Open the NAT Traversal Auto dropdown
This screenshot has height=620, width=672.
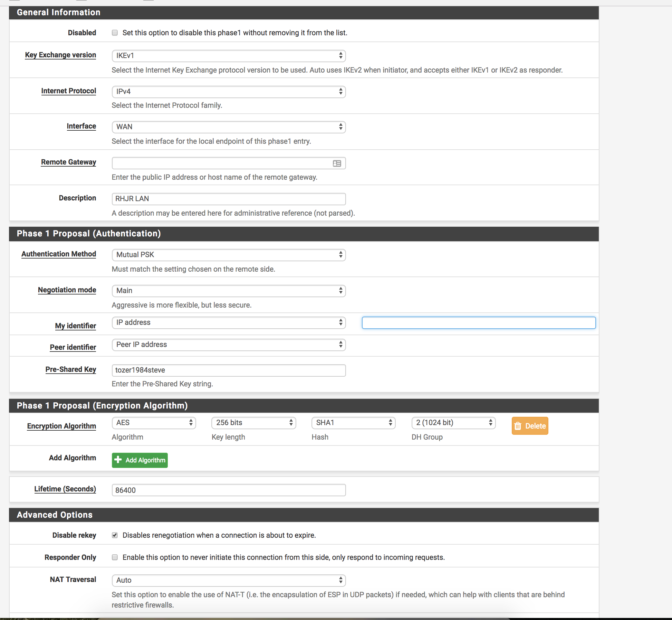point(229,580)
